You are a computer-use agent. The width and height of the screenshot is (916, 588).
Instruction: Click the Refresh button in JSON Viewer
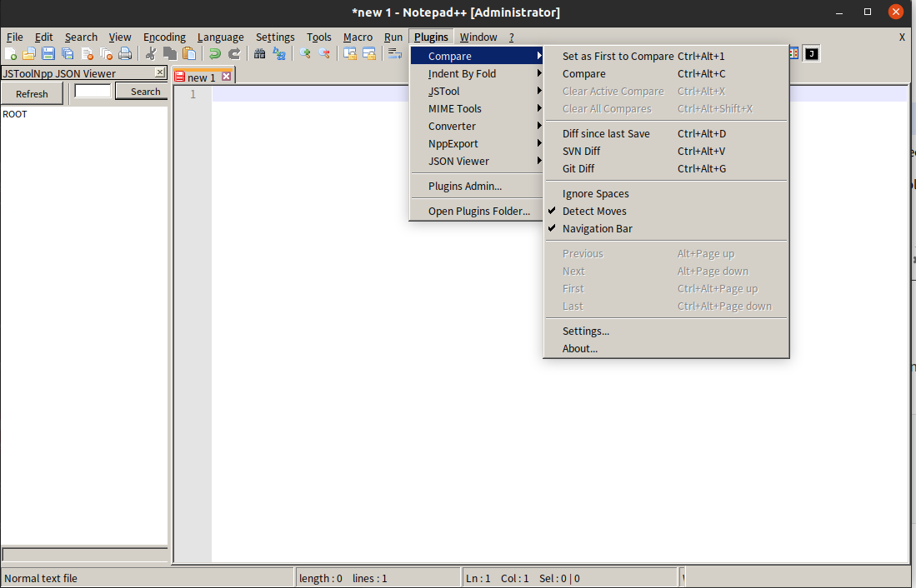(32, 93)
